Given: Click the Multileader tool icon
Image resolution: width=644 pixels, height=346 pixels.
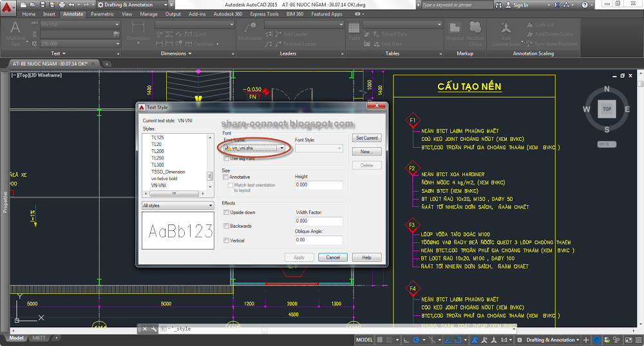Looking at the screenshot, I should click(x=250, y=28).
